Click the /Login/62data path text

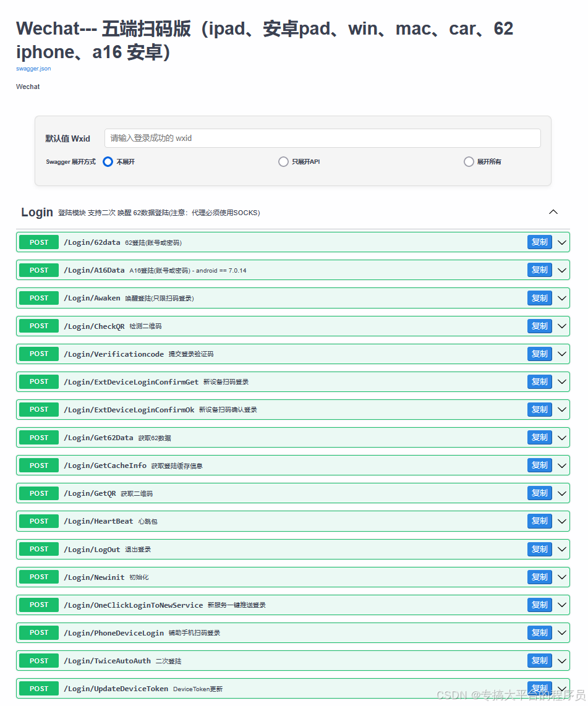pyautogui.click(x=92, y=242)
